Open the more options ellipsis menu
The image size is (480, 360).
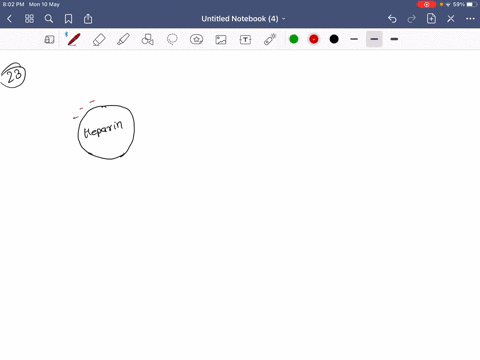coord(470,19)
